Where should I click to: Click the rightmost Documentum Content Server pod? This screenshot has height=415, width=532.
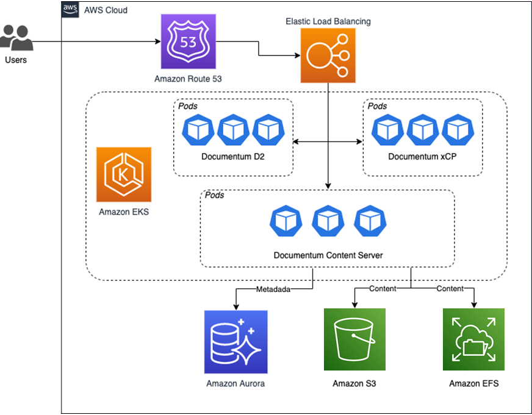370,221
